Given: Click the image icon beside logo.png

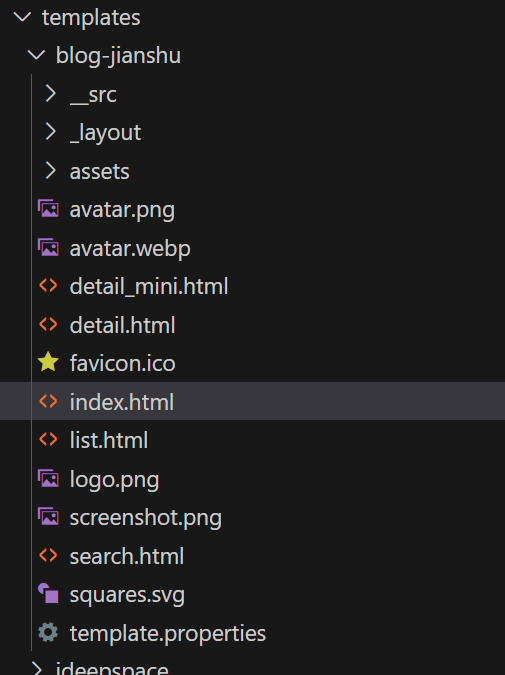Looking at the screenshot, I should 48,479.
